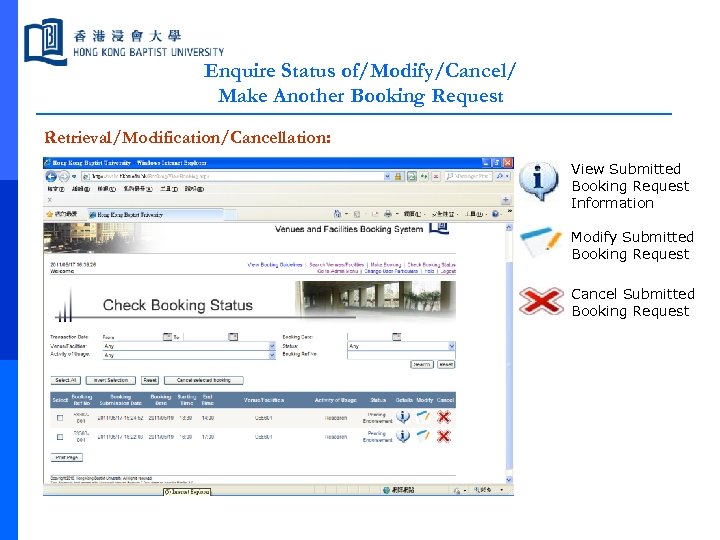Click the browser Forward arrow button
This screenshot has width=720, height=540.
pyautogui.click(x=64, y=176)
